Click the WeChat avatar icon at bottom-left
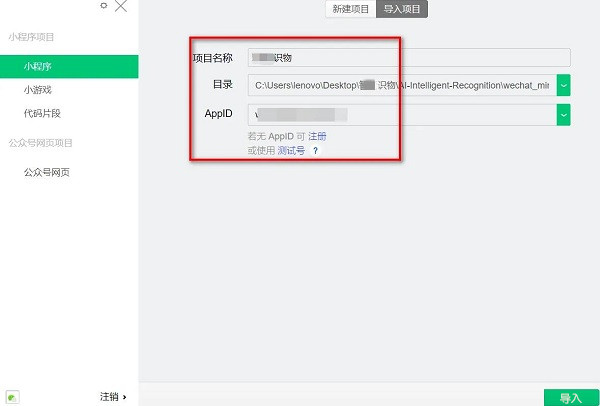Viewport: 600px width, 406px height. tap(13, 397)
